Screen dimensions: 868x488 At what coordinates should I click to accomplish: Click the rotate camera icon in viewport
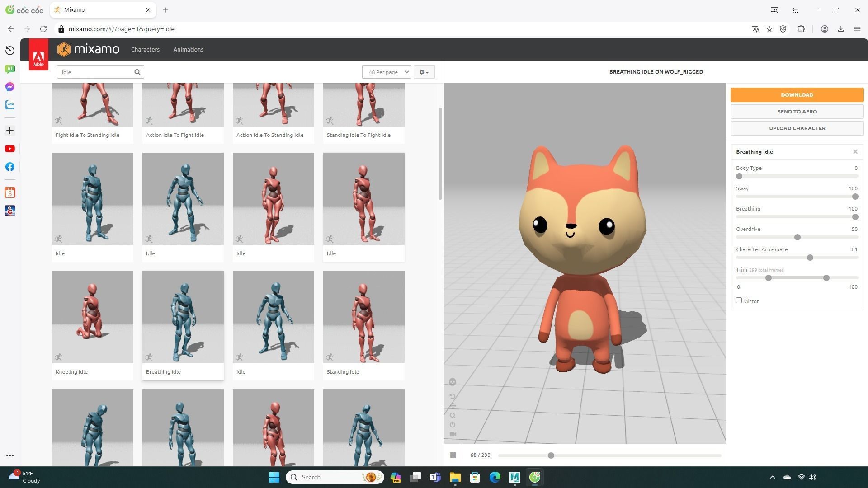453,396
